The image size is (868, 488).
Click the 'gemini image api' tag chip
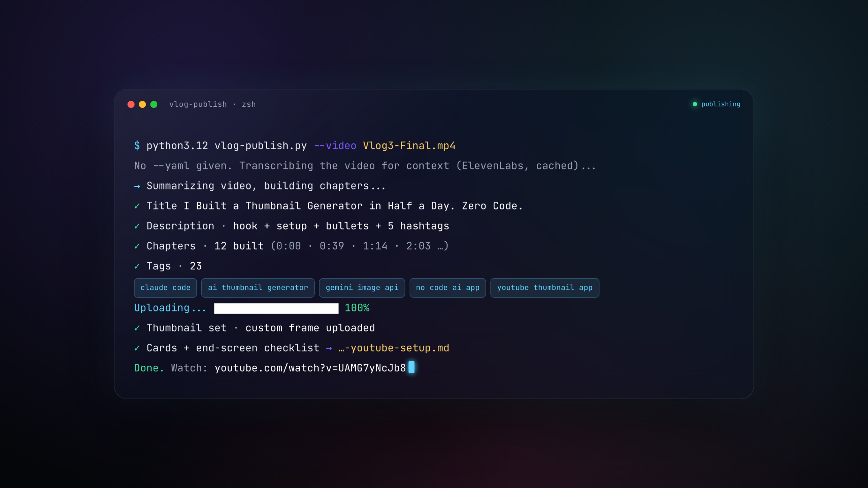click(x=362, y=288)
